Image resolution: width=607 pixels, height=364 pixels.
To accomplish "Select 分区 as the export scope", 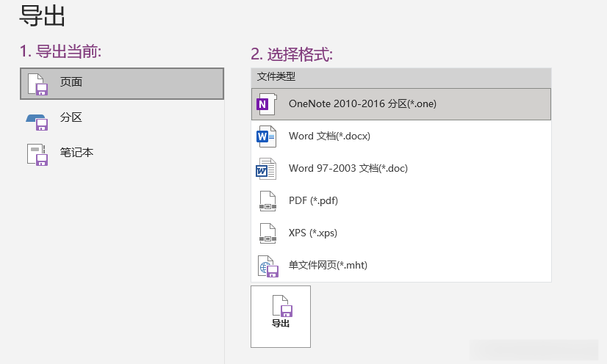I will pyautogui.click(x=71, y=117).
